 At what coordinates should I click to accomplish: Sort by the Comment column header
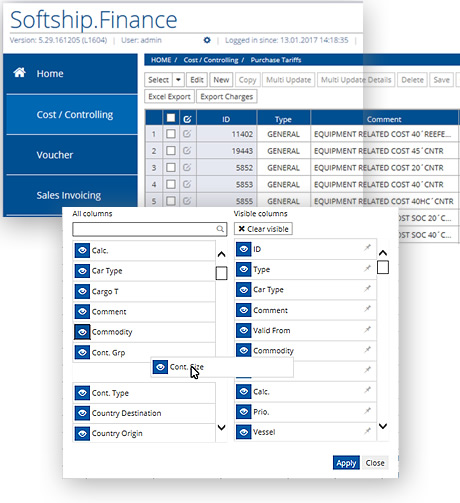(384, 119)
